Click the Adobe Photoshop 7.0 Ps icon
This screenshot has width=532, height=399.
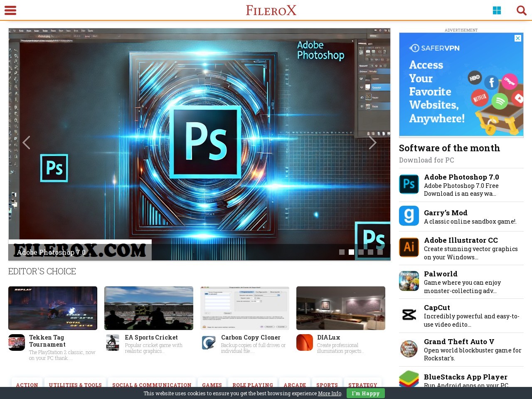(409, 185)
